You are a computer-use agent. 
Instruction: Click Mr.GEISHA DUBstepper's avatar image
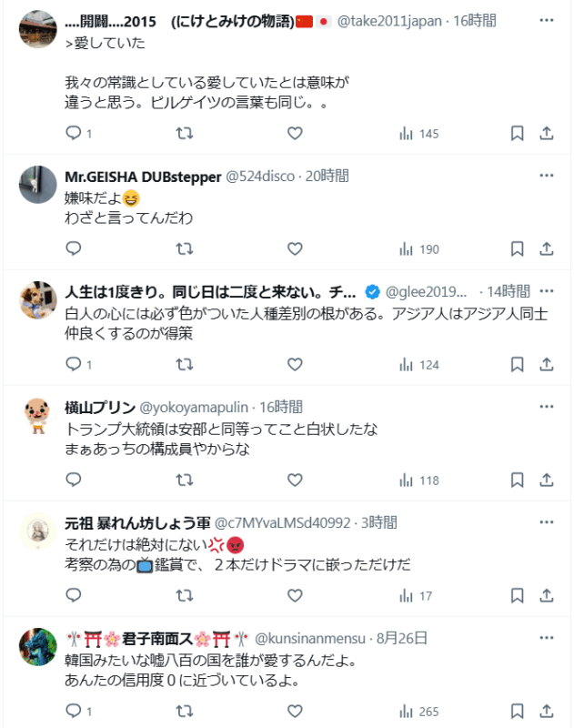coord(38,184)
